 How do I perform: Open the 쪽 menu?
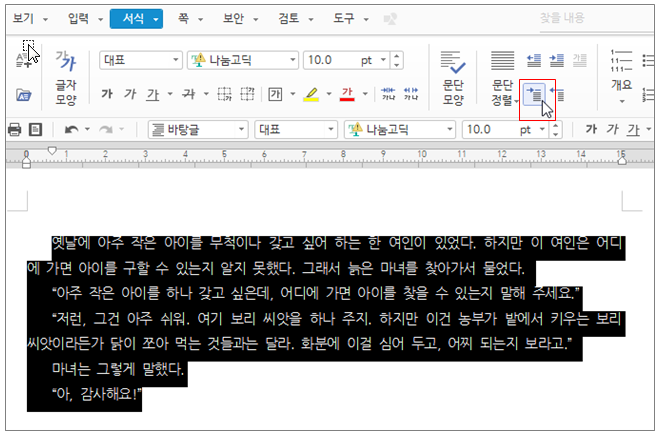tap(190, 19)
